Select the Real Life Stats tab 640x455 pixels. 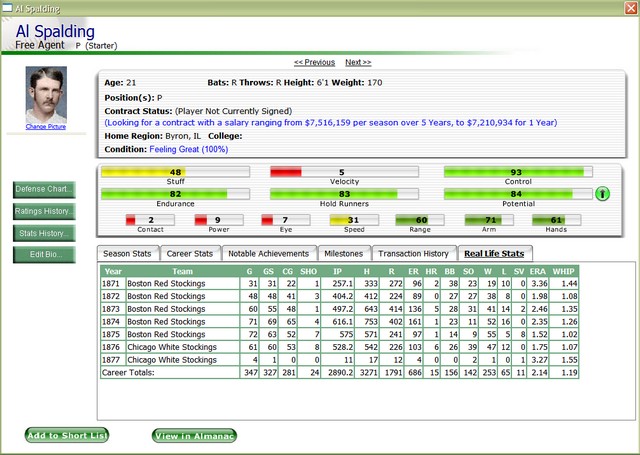[494, 253]
